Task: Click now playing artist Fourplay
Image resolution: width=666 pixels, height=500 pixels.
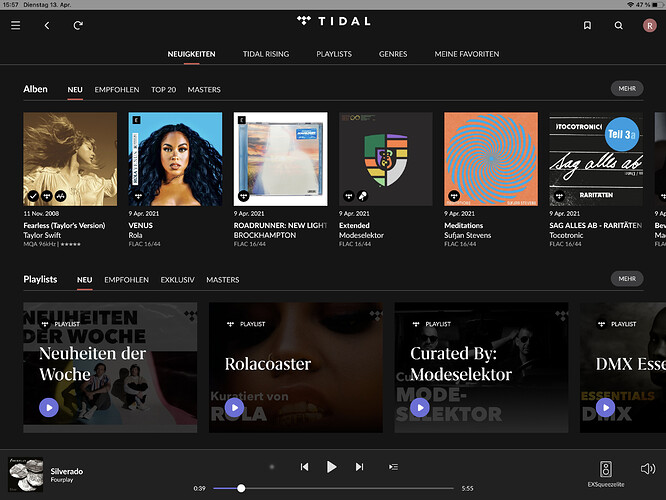Action: [x=62, y=480]
